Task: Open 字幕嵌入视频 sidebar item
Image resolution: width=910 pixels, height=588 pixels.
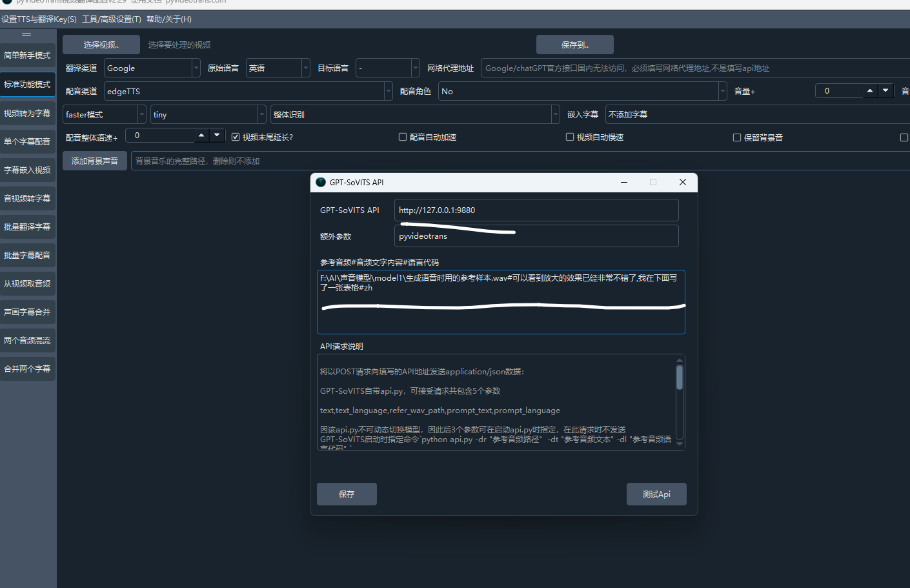Action: tap(27, 170)
